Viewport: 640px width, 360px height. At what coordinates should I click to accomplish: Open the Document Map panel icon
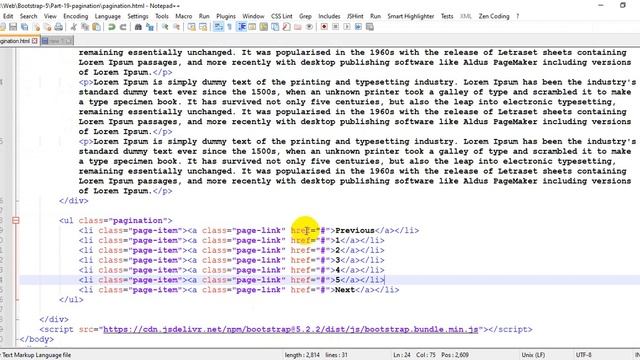263,27
